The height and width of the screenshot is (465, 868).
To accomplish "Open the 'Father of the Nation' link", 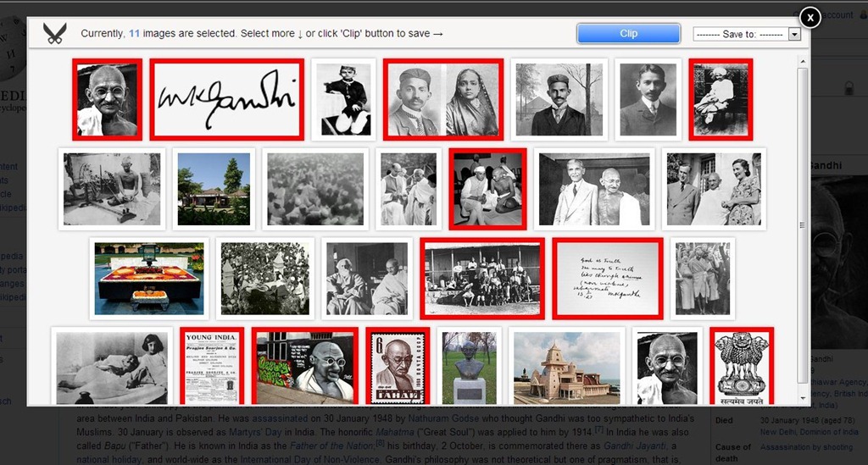I will [332, 446].
